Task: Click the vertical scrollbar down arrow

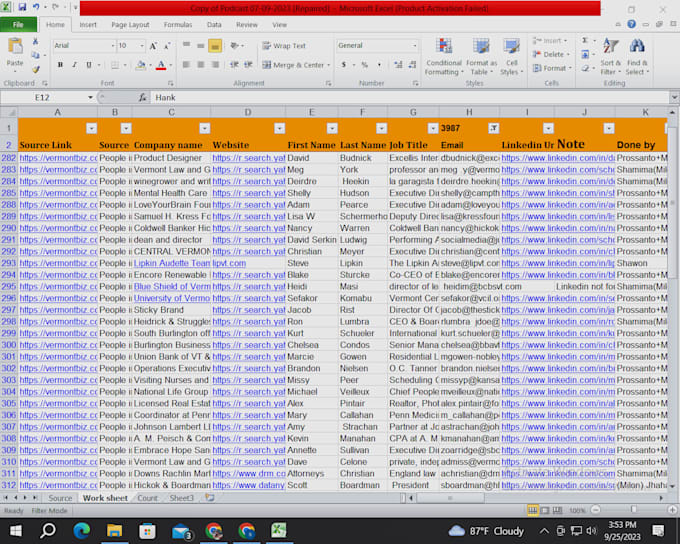Action: pyautogui.click(x=673, y=486)
